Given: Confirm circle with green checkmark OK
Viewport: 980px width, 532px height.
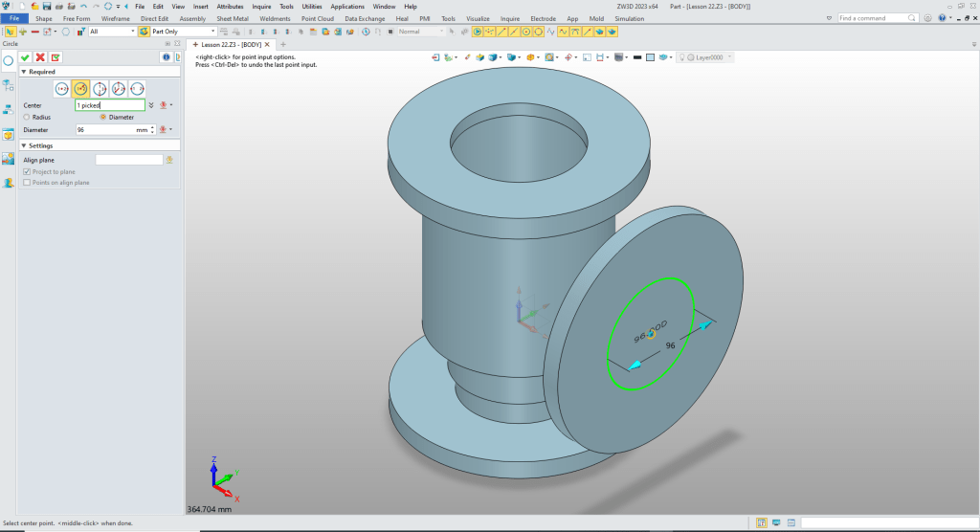Looking at the screenshot, I should (25, 57).
